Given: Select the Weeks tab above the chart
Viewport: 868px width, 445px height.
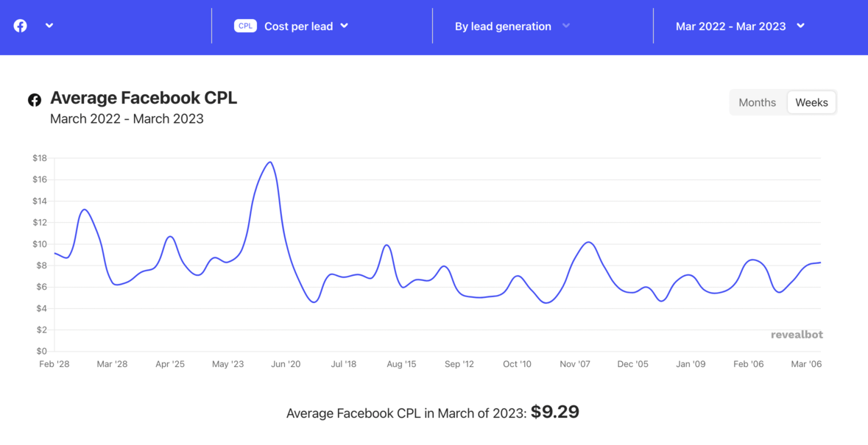Looking at the screenshot, I should click(x=811, y=102).
